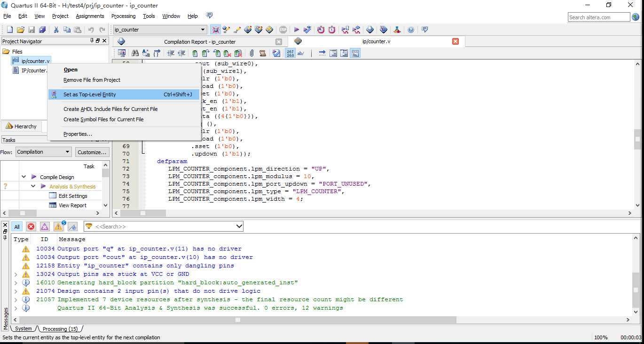644x344 pixels.
Task: Click the Save All toolbar icon
Action: [x=42, y=30]
